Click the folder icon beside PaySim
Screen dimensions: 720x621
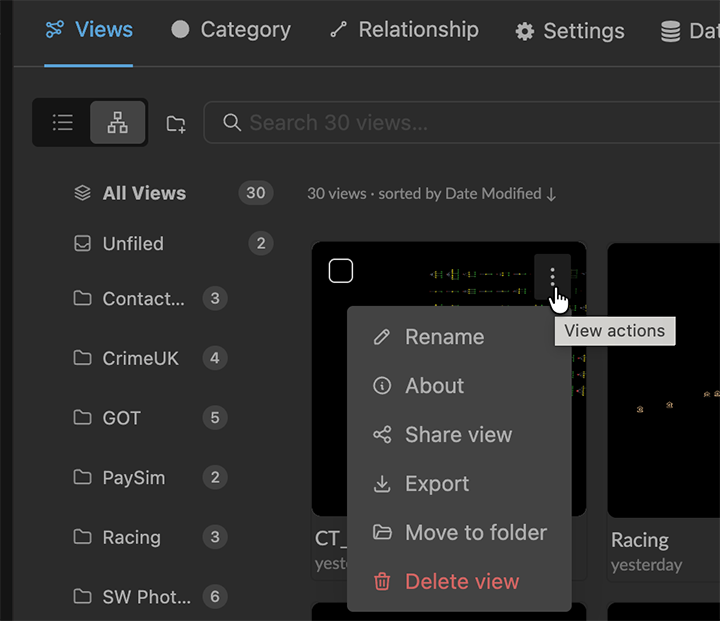pos(83,477)
